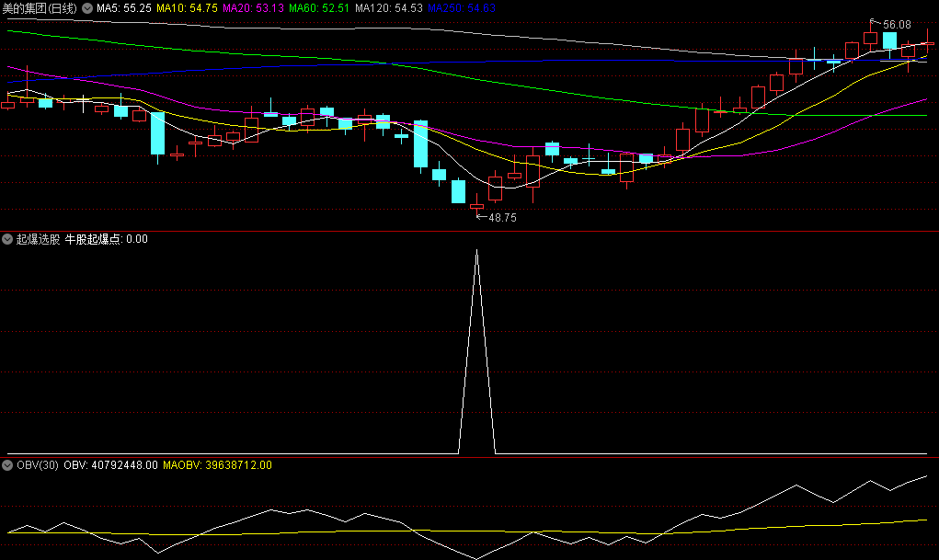Select the MA250: 54.63 label
The width and height of the screenshot is (939, 560).
(461, 8)
